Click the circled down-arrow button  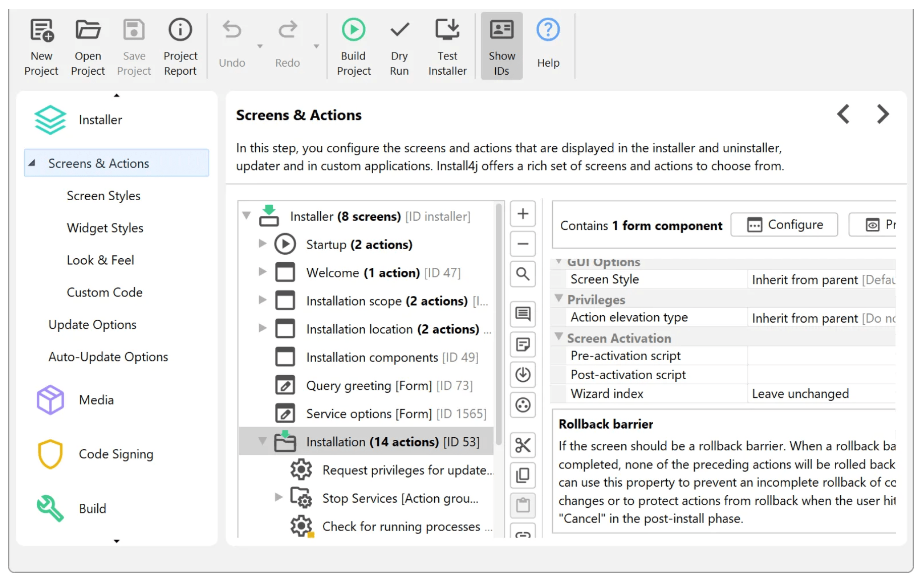(x=523, y=375)
